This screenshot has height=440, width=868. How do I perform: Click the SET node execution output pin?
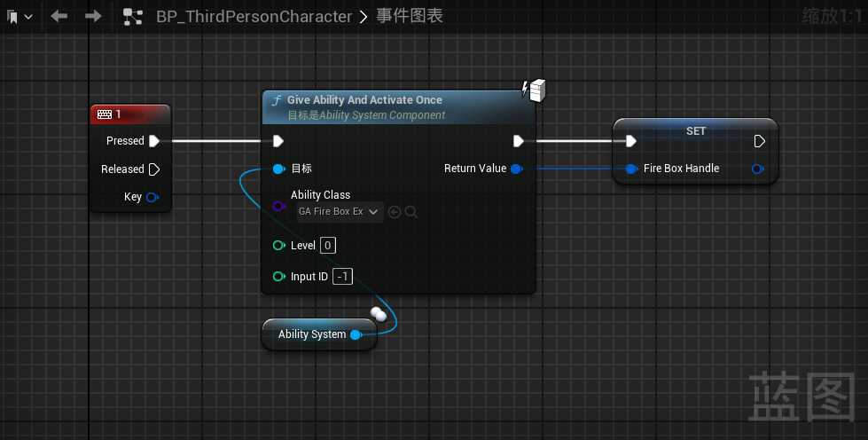(x=759, y=141)
